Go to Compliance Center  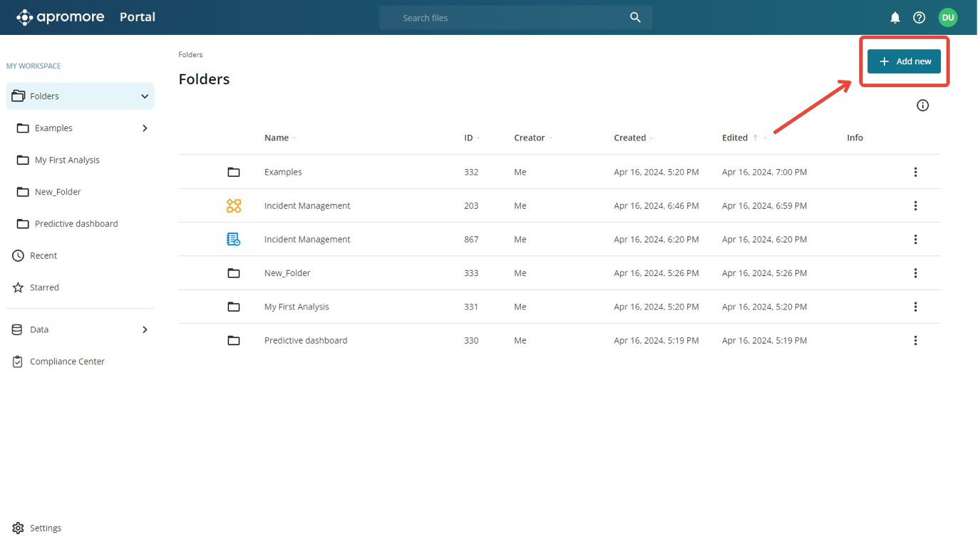click(67, 362)
